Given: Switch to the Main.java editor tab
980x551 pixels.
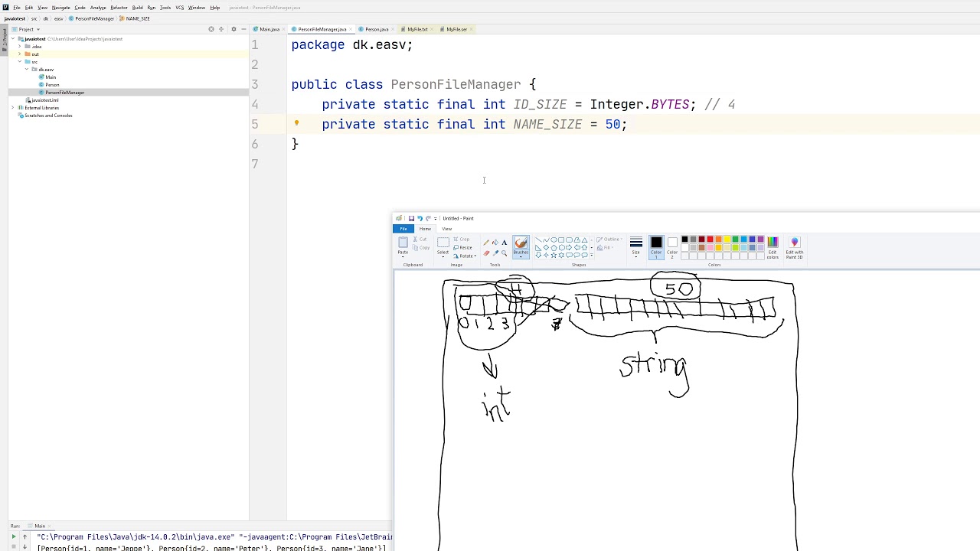Looking at the screenshot, I should tap(269, 29).
